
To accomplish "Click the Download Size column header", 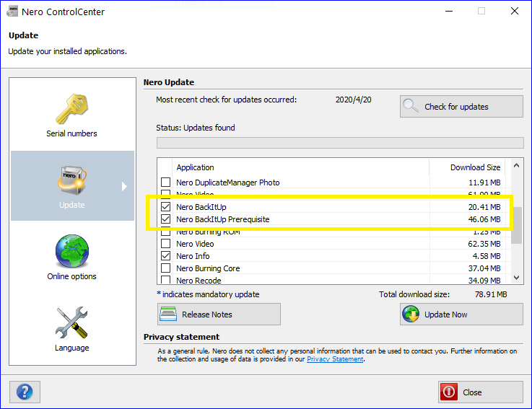I will 475,167.
